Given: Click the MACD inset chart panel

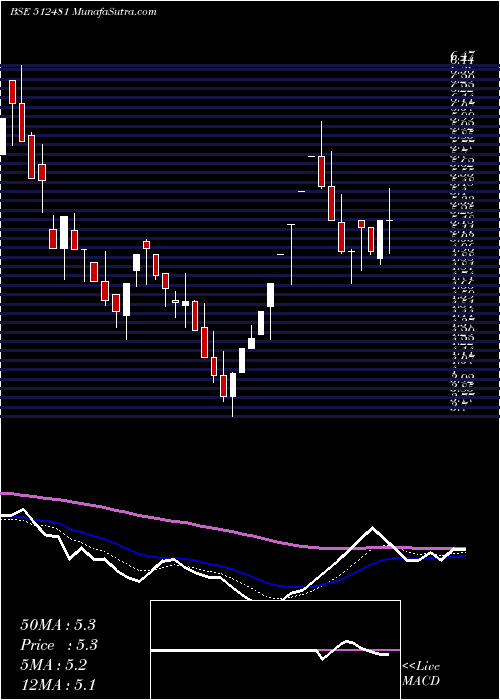Looking at the screenshot, I should pos(275,650).
